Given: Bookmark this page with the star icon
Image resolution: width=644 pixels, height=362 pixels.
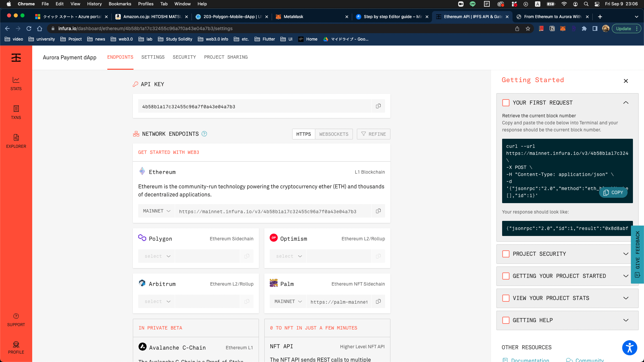Looking at the screenshot, I should click(528, 28).
